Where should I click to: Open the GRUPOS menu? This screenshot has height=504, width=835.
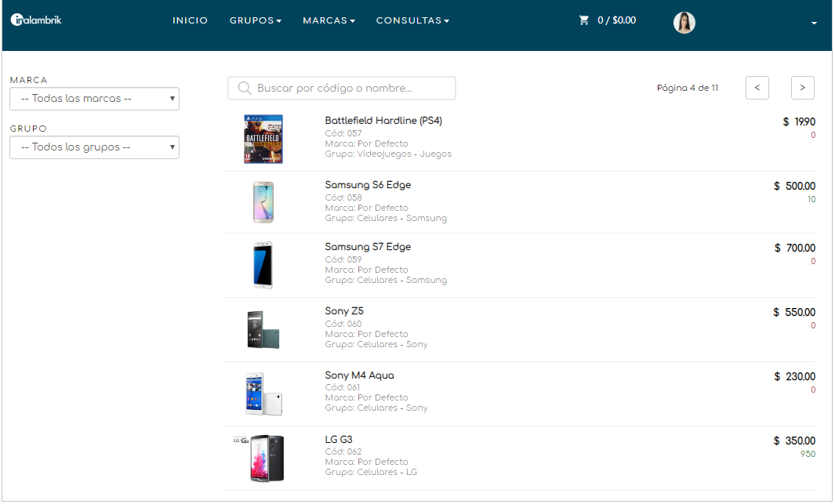tap(256, 20)
